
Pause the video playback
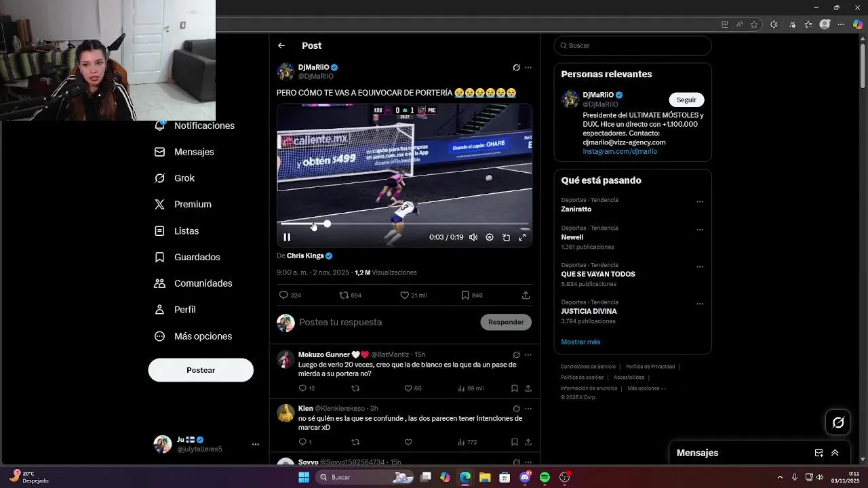tap(287, 237)
